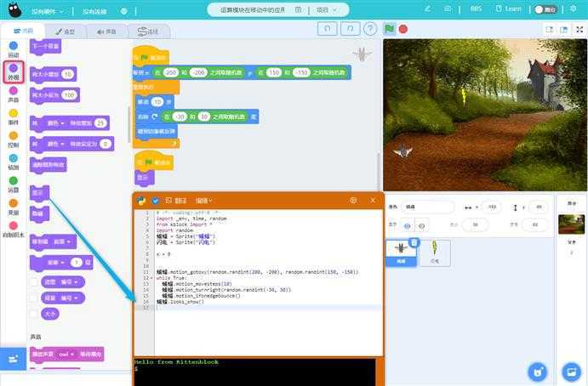
Task: Open the sound dropdown in play sound block
Action: [65, 355]
